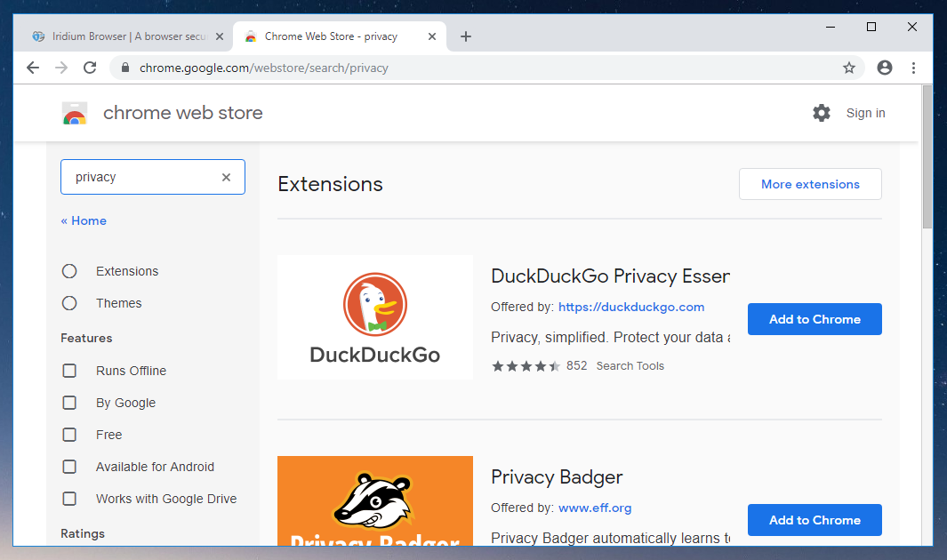
Task: Add Privacy Badger to Chrome
Action: pyautogui.click(x=815, y=520)
